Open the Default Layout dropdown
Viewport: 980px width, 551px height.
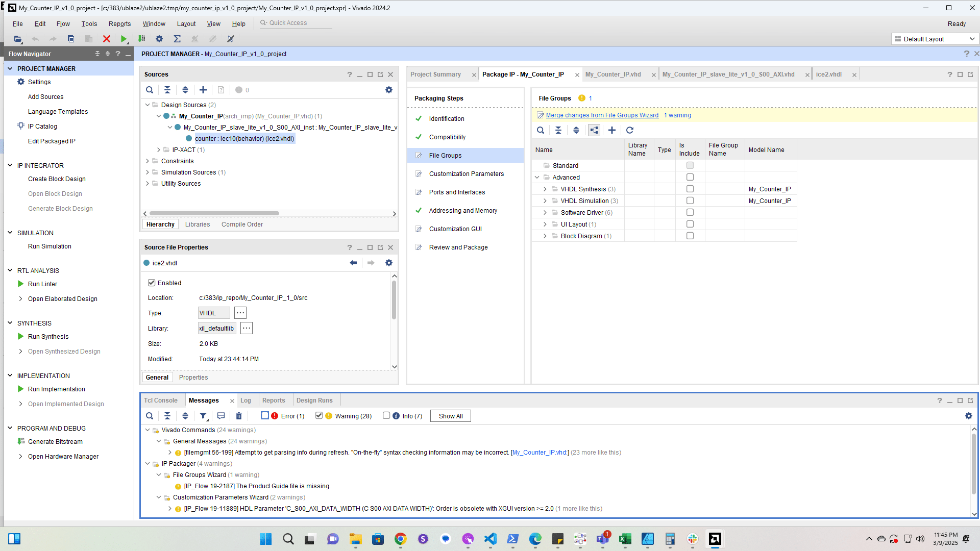(935, 39)
